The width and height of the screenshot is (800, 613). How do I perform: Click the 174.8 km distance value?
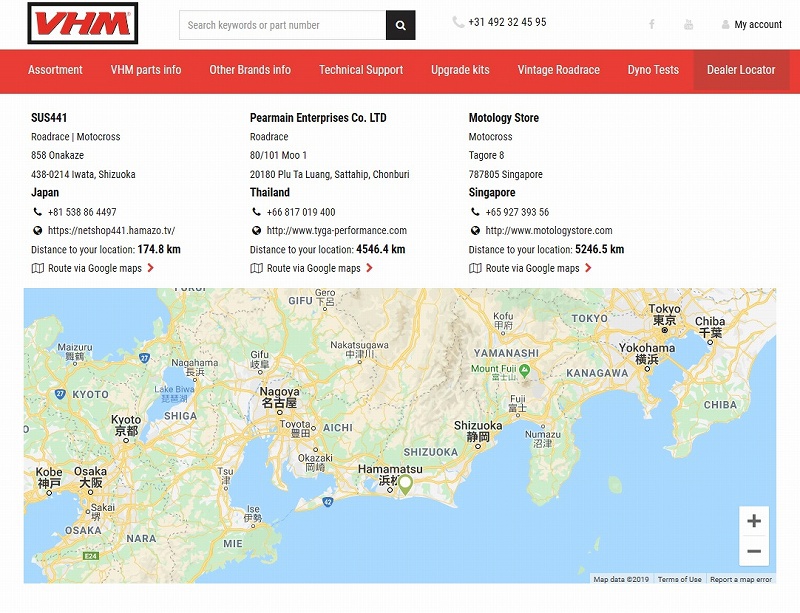click(159, 250)
